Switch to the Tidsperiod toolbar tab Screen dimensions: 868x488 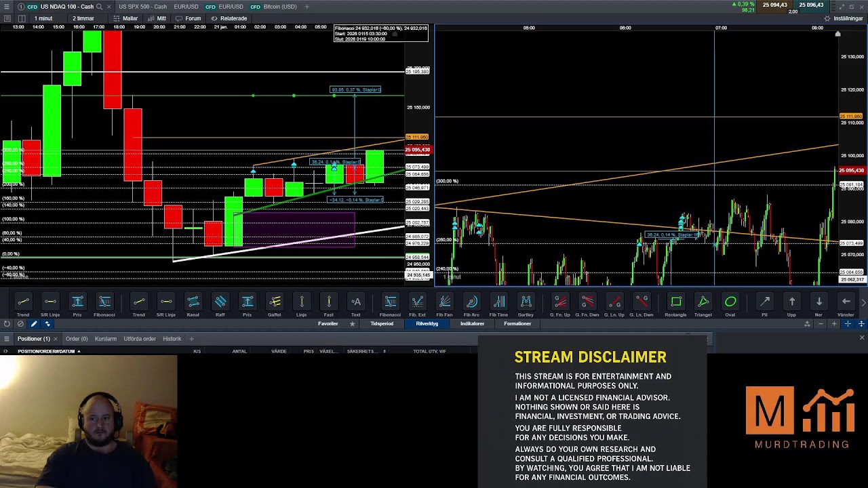coord(382,324)
